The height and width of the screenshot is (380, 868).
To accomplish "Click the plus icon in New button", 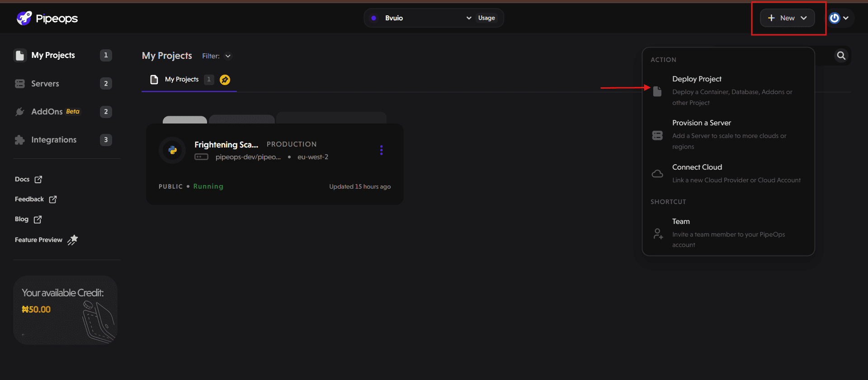I will (x=771, y=18).
